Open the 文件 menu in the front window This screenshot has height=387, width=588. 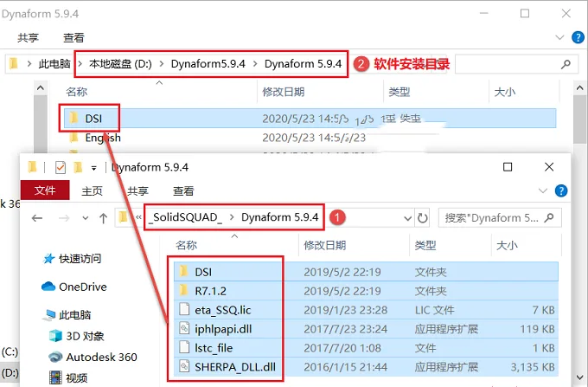point(45,190)
